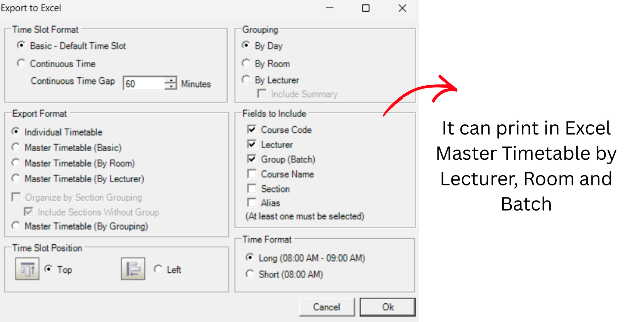Decrease Continuous Time Gap with down arrow
The width and height of the screenshot is (644, 322).
[x=171, y=87]
